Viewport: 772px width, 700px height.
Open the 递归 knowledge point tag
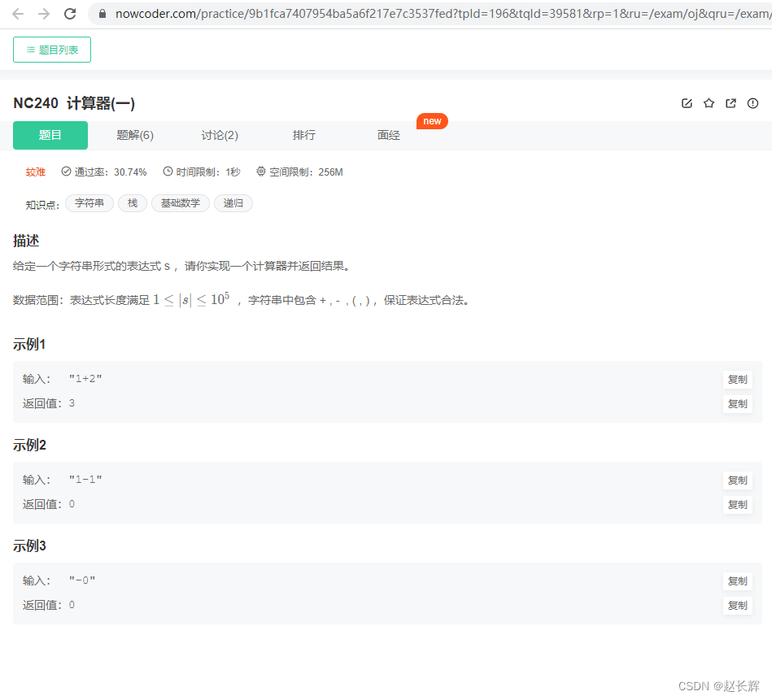pos(233,203)
